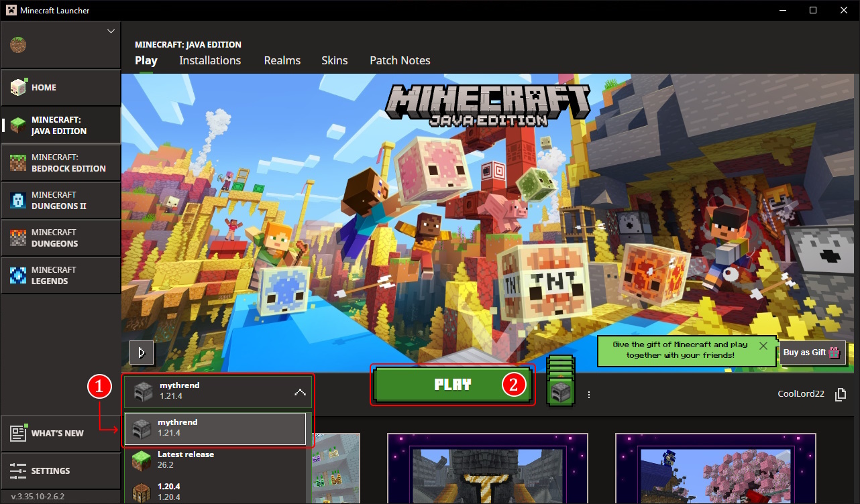Click the 1.20.4 crafting table icon
The image size is (860, 504).
(142, 493)
